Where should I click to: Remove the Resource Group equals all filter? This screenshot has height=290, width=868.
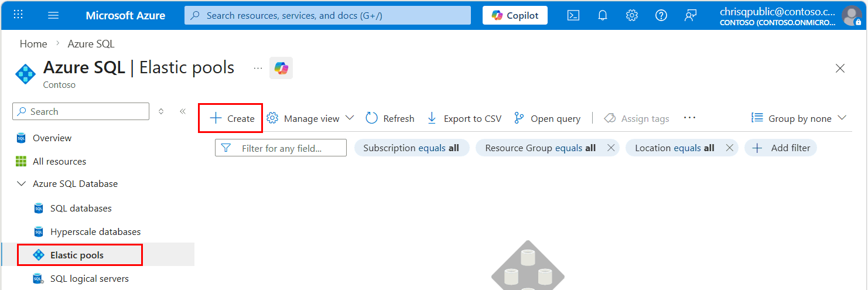point(611,148)
